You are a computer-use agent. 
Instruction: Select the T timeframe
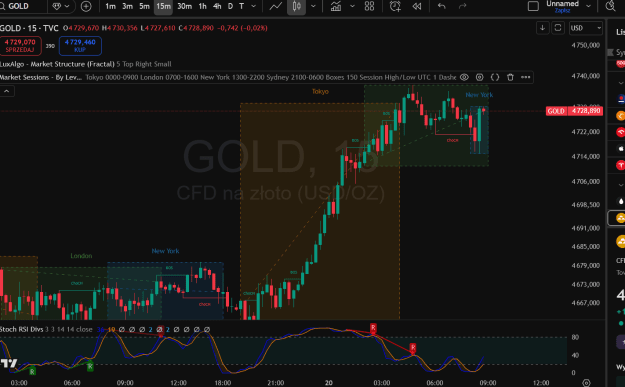241,6
